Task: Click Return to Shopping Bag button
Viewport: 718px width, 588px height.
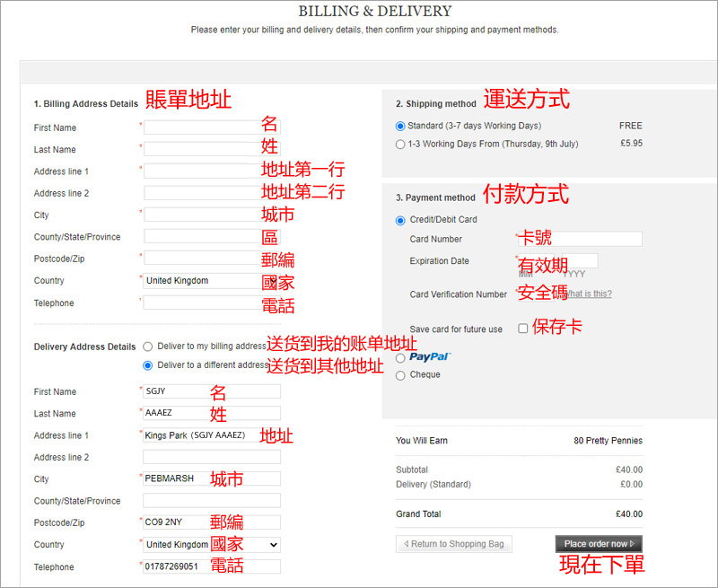Action: click(x=453, y=544)
